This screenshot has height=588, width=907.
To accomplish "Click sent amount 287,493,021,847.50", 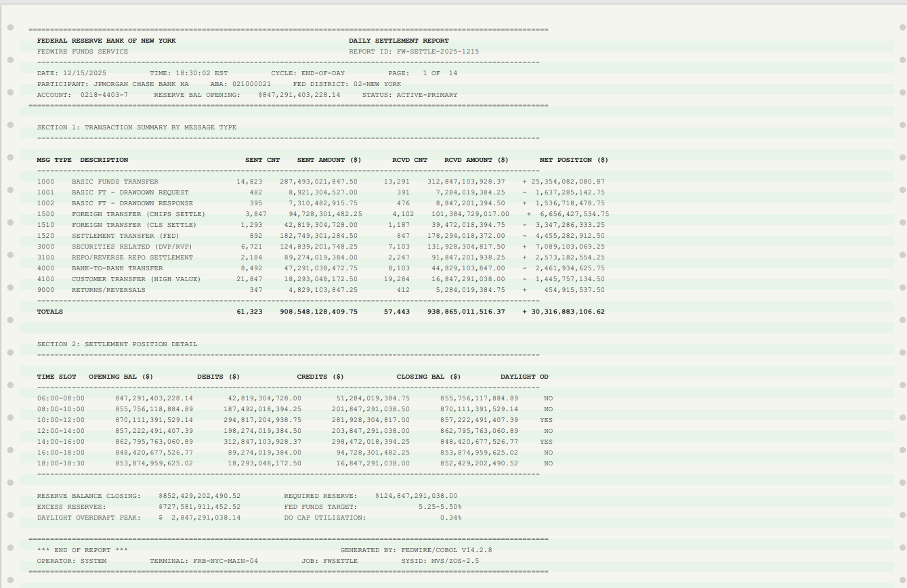I will pyautogui.click(x=318, y=182).
